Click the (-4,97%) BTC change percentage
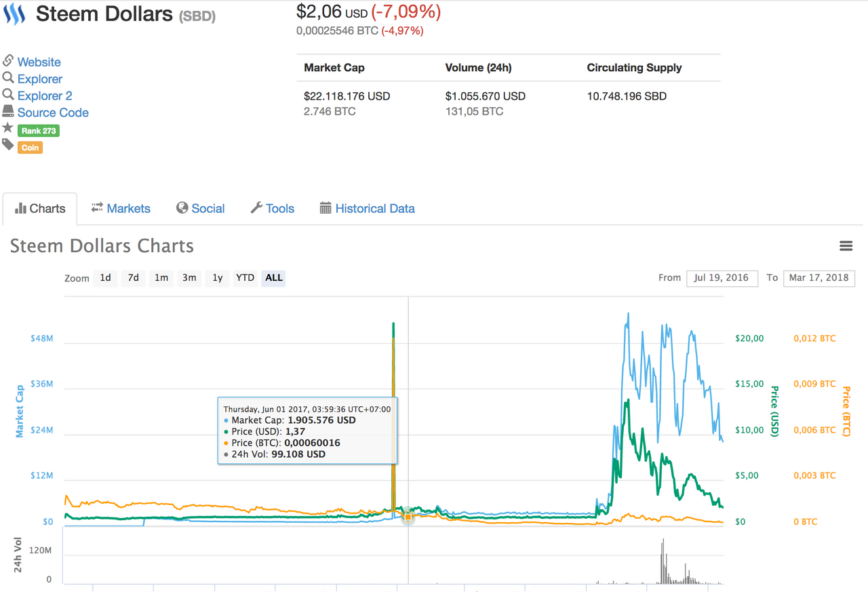Image resolution: width=868 pixels, height=592 pixels. (402, 31)
